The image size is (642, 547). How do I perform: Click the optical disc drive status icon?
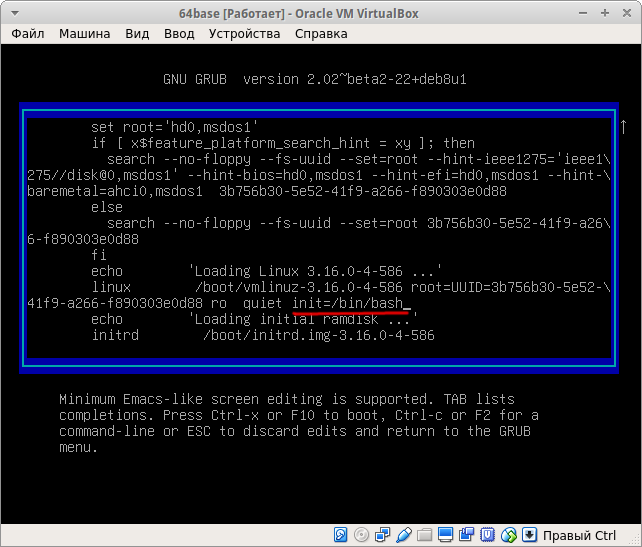361,535
